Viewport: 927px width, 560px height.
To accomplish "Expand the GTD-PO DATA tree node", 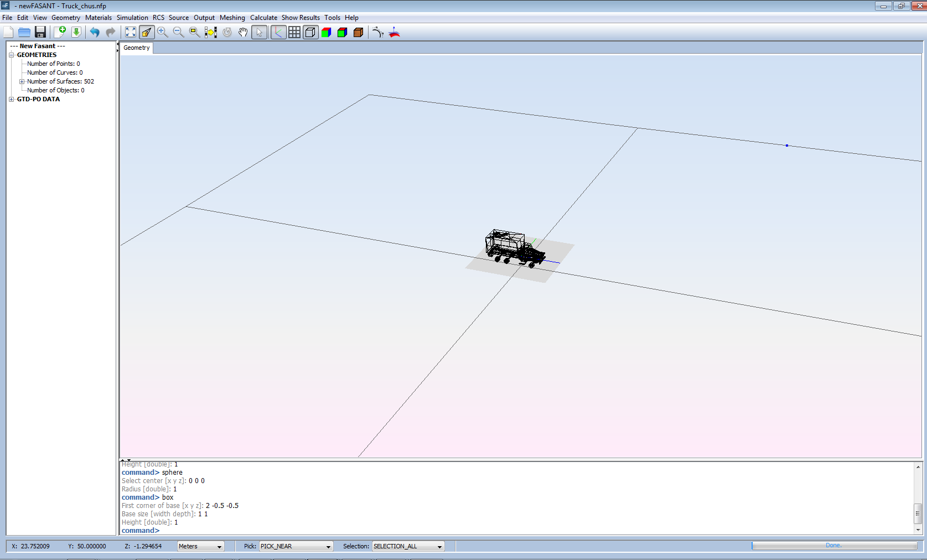I will coord(12,99).
